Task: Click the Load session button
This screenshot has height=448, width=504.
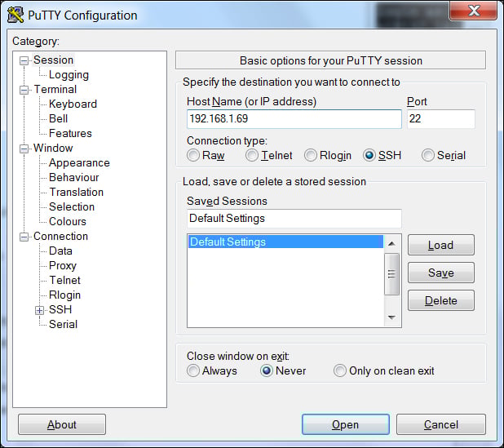Action: pos(440,245)
